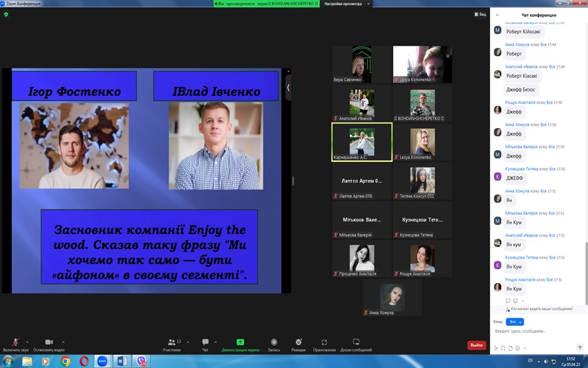This screenshot has height=368, width=588.
Task: Click the Выйти leave meeting button
Action: pyautogui.click(x=477, y=344)
